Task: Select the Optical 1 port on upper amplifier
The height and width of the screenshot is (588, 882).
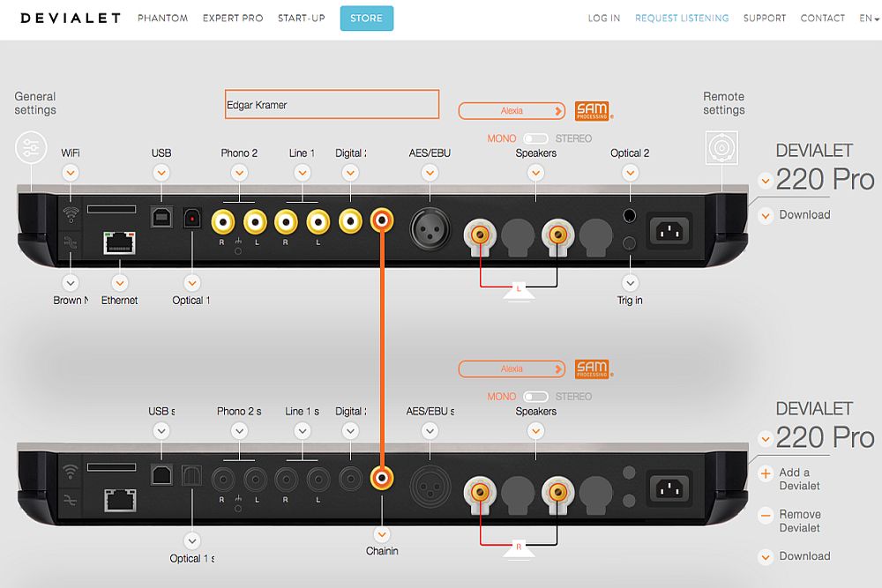Action: tap(192, 218)
